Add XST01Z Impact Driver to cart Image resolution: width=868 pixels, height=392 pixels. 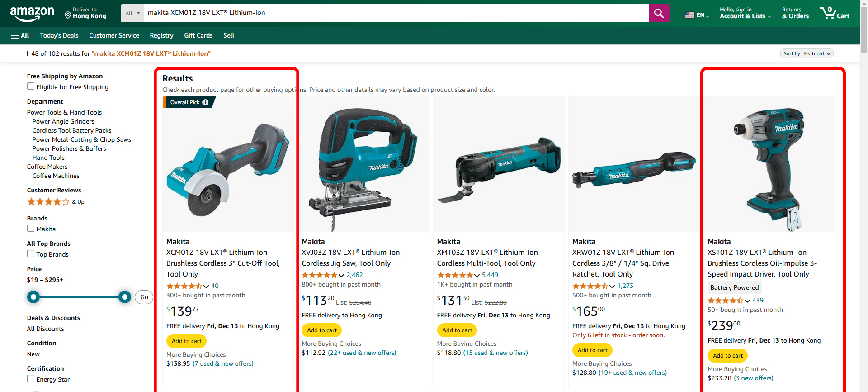coord(728,356)
